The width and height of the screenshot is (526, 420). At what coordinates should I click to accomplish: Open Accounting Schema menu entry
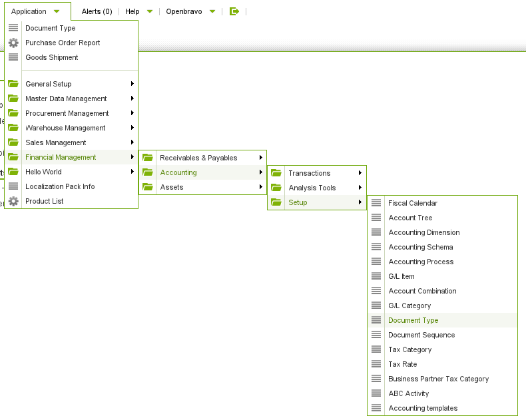[420, 247]
